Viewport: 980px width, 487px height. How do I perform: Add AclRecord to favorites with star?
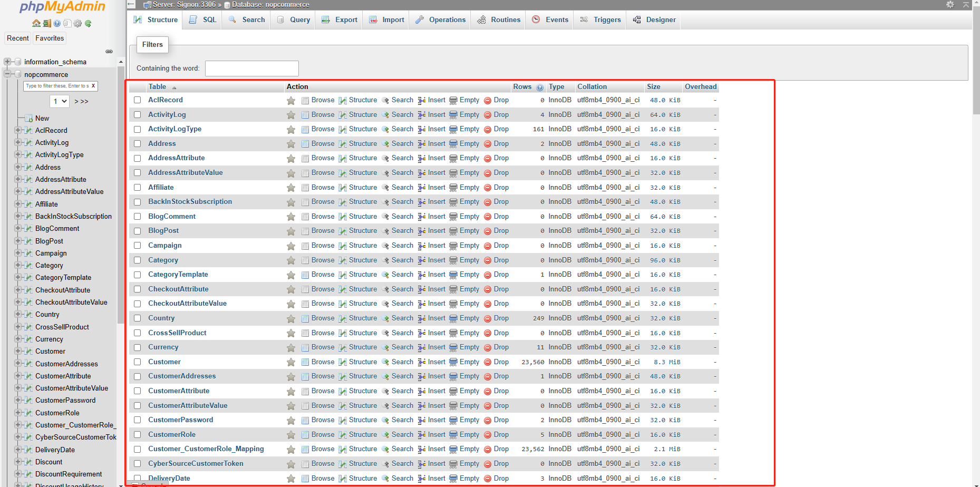point(291,100)
